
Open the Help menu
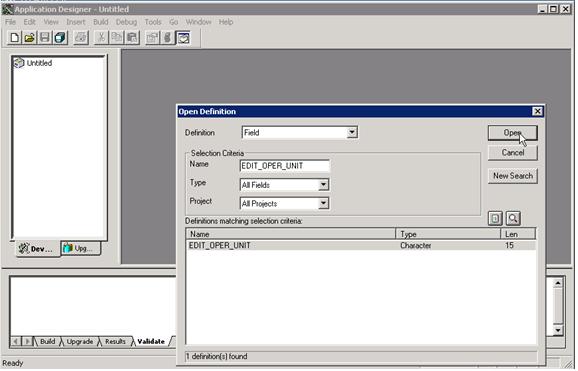pos(226,22)
